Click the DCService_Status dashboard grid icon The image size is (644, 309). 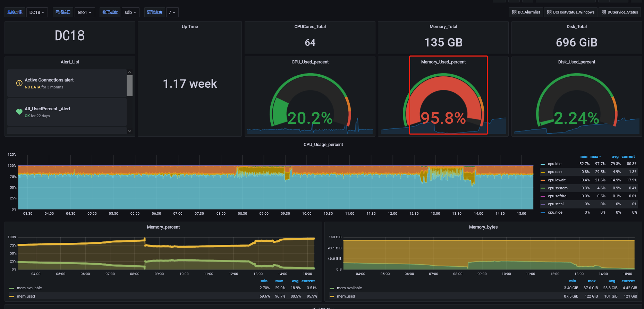click(604, 12)
